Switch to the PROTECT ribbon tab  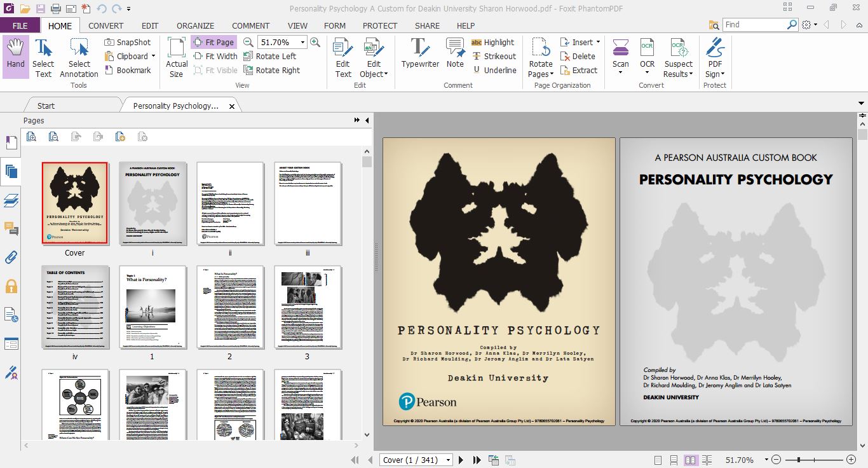[x=380, y=25]
